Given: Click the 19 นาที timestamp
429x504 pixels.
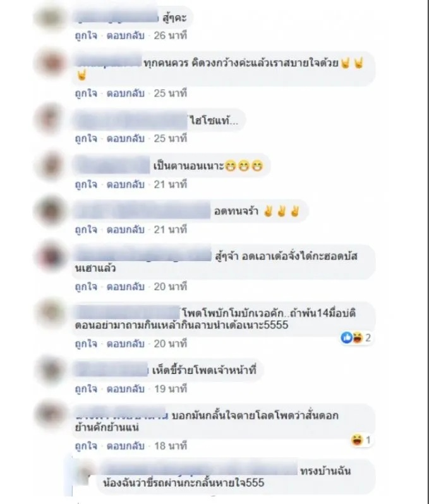Looking at the screenshot, I should pos(171,389).
